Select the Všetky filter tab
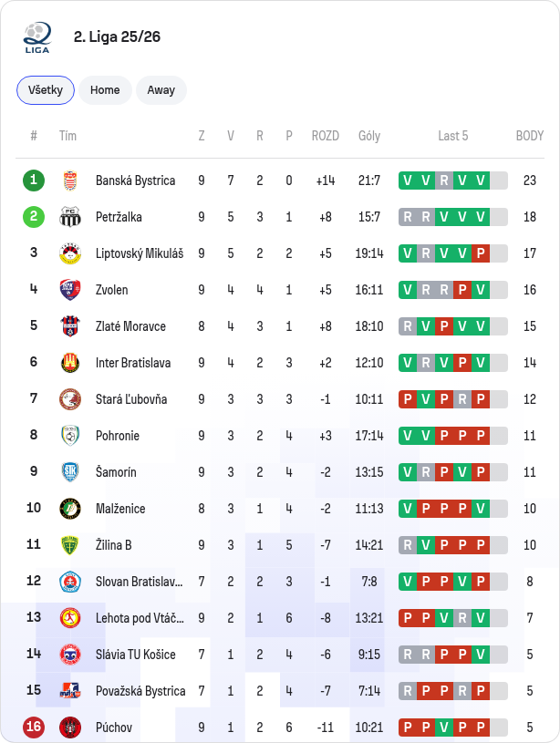 pyautogui.click(x=46, y=90)
